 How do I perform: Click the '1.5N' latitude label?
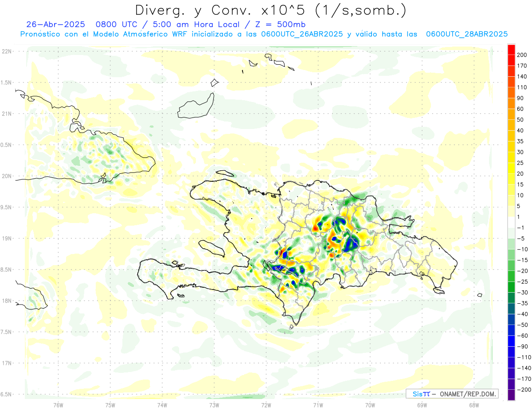pyautogui.click(x=6, y=82)
